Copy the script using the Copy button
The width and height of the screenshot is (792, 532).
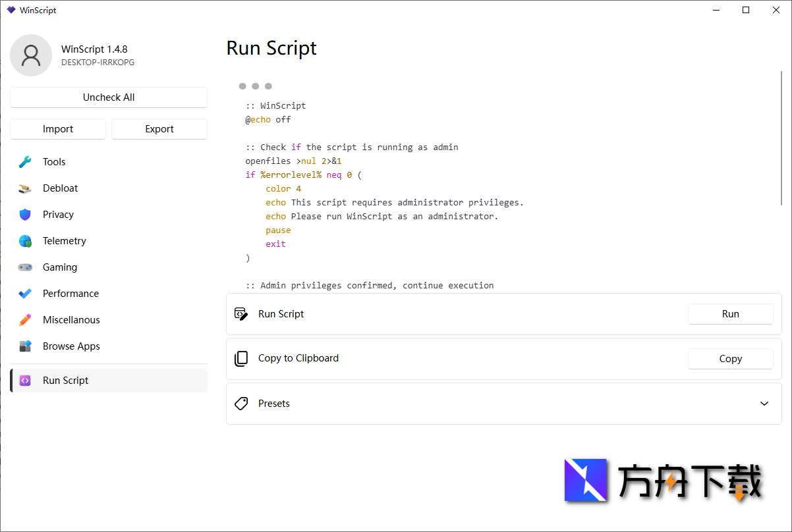[730, 358]
